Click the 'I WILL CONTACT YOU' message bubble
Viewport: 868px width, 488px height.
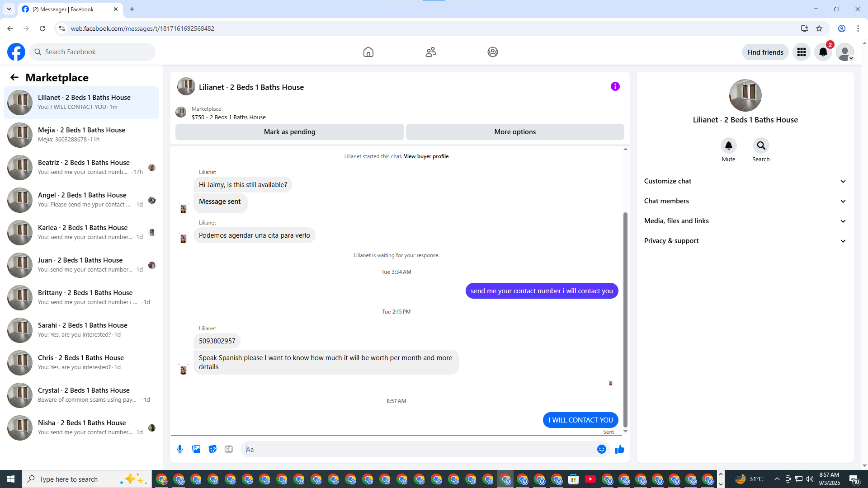(x=580, y=420)
